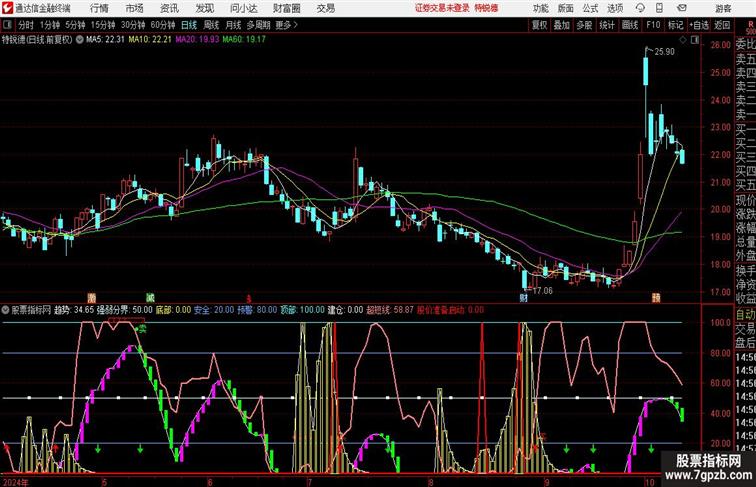
Task: Open the mobile phone icon in title bar
Action: pyautogui.click(x=660, y=8)
